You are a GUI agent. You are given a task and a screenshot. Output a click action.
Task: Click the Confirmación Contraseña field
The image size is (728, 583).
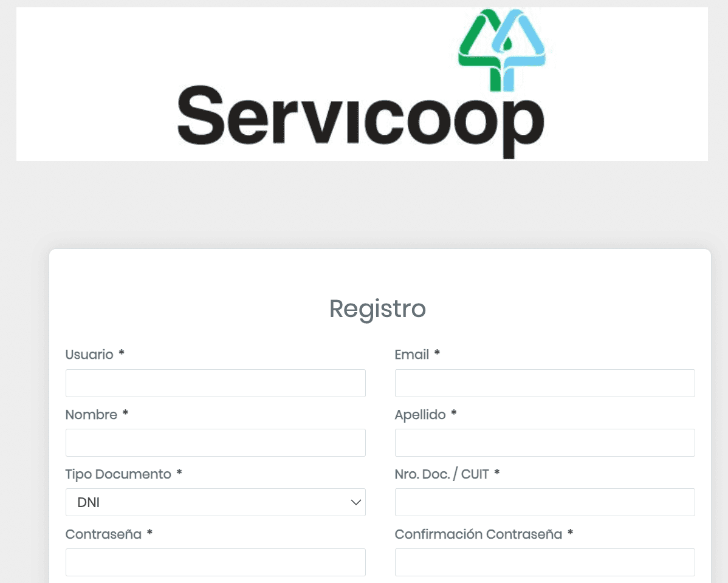[544, 562]
